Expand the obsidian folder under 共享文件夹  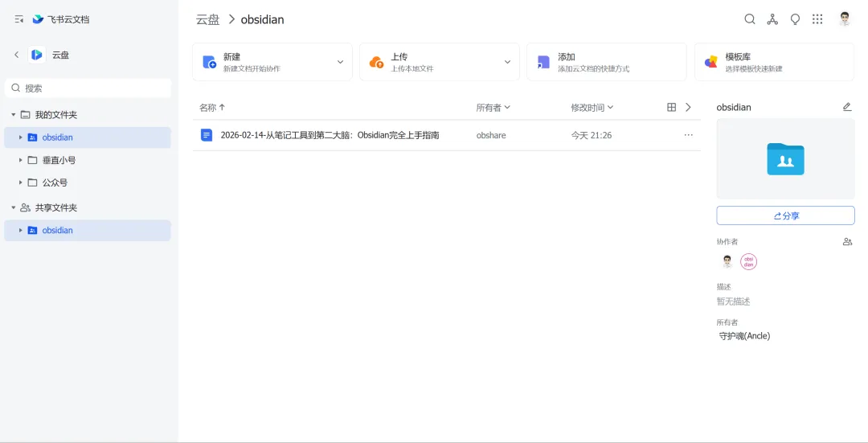coord(20,231)
